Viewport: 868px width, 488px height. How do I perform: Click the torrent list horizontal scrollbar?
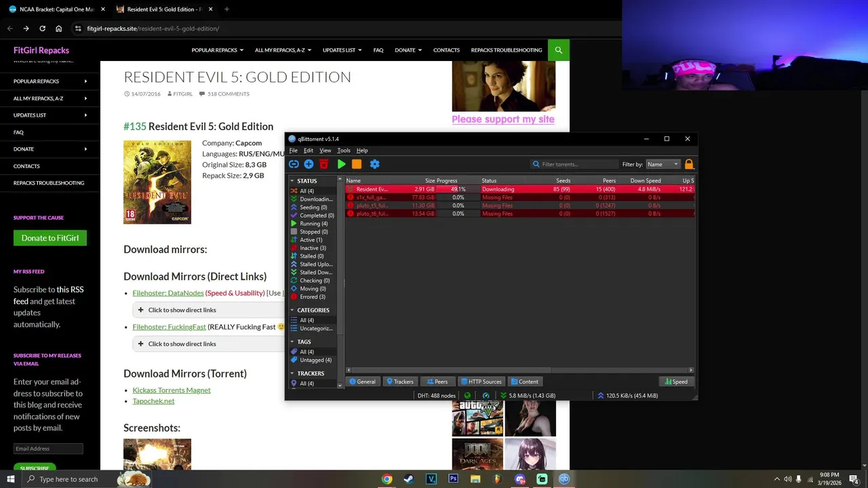tap(451, 370)
